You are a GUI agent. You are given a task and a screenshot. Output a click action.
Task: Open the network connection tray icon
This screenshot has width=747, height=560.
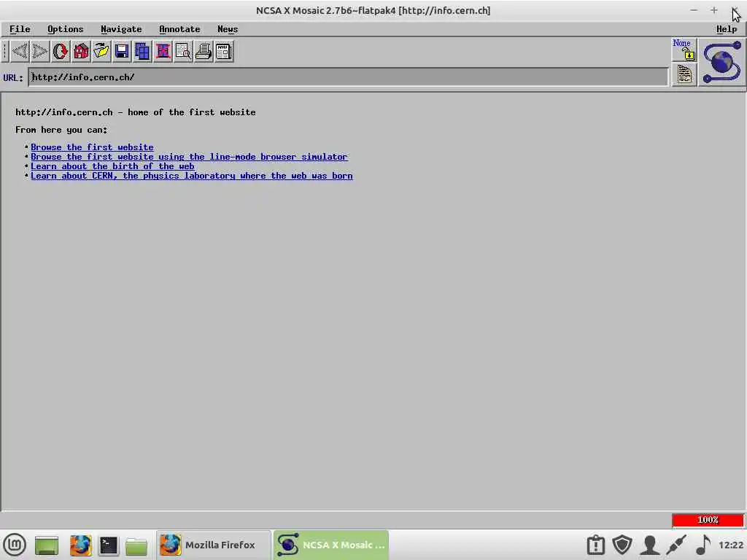click(x=676, y=545)
